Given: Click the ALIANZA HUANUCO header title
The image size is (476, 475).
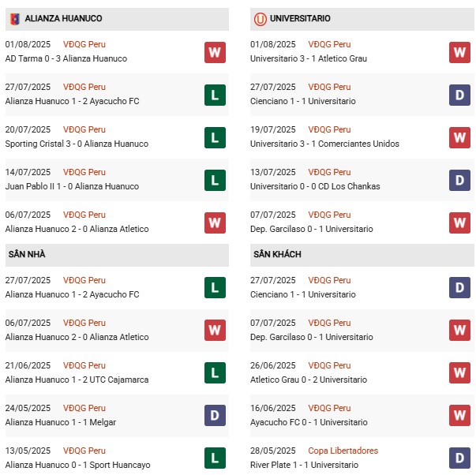Looking at the screenshot, I should 63,18.
